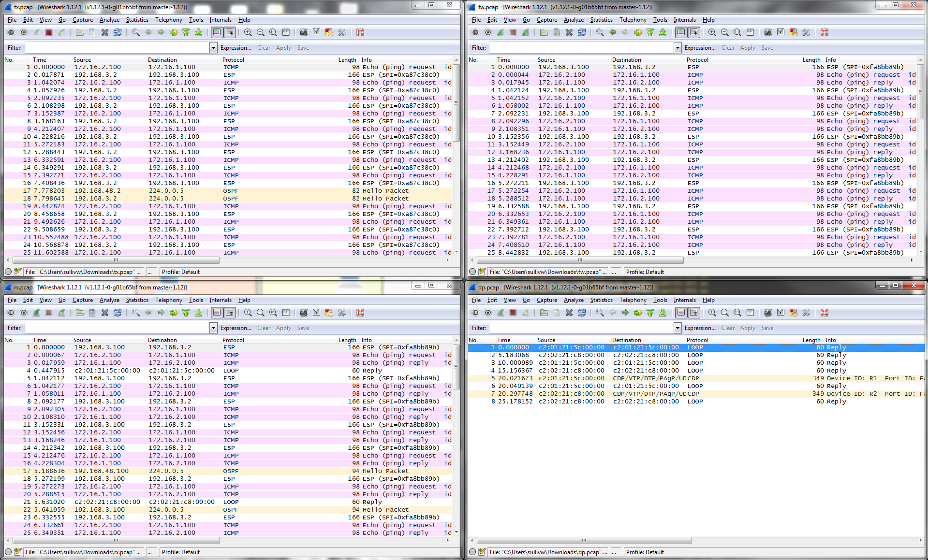Select OSPF Hello packet 17 in tx.pcap list
The image size is (928, 560).
pos(228,191)
